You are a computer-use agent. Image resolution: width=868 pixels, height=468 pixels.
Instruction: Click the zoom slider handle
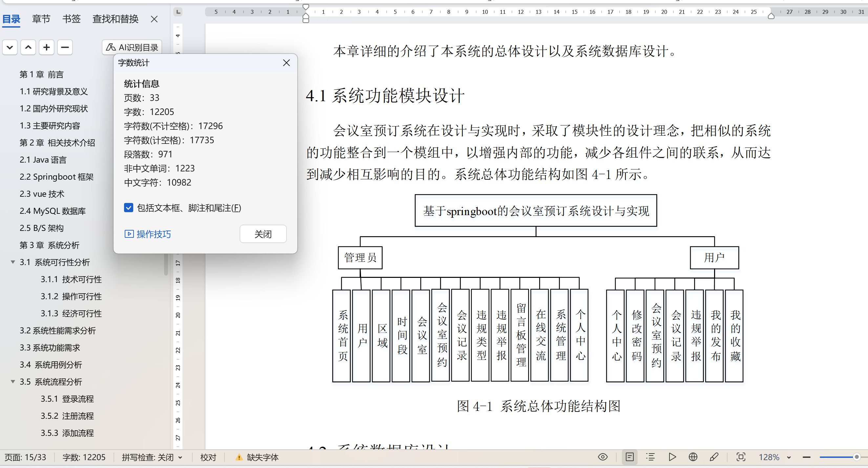856,457
